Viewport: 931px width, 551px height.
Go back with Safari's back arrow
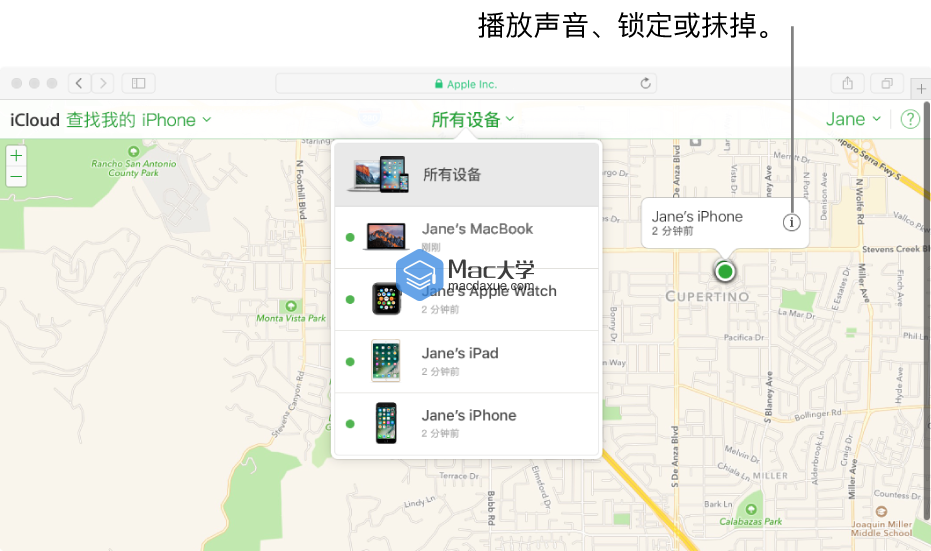[x=80, y=83]
